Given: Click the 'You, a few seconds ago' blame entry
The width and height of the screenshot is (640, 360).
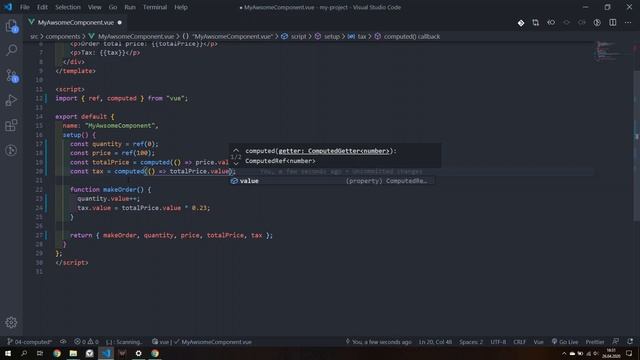Looking at the screenshot, I should point(378,342).
